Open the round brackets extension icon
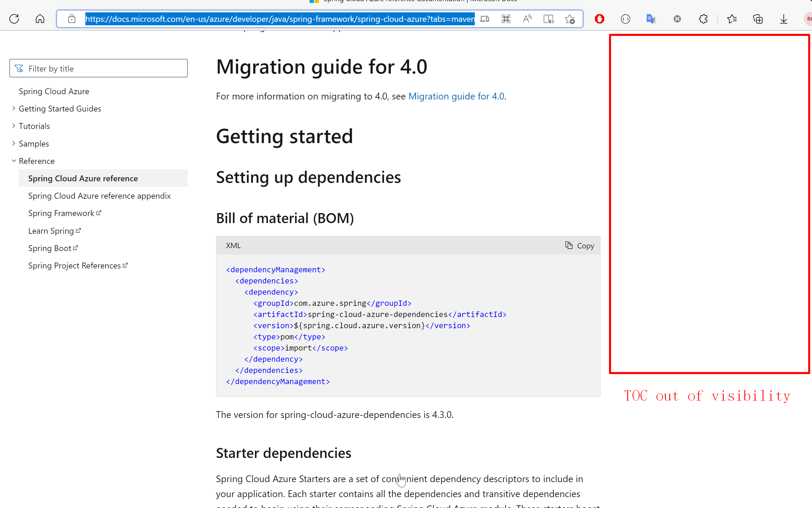 tap(625, 19)
